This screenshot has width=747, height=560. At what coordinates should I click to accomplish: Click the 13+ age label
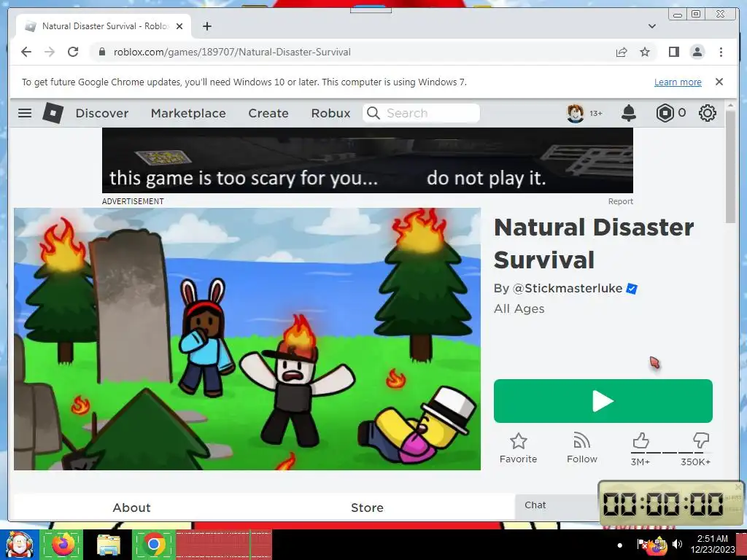pyautogui.click(x=595, y=113)
